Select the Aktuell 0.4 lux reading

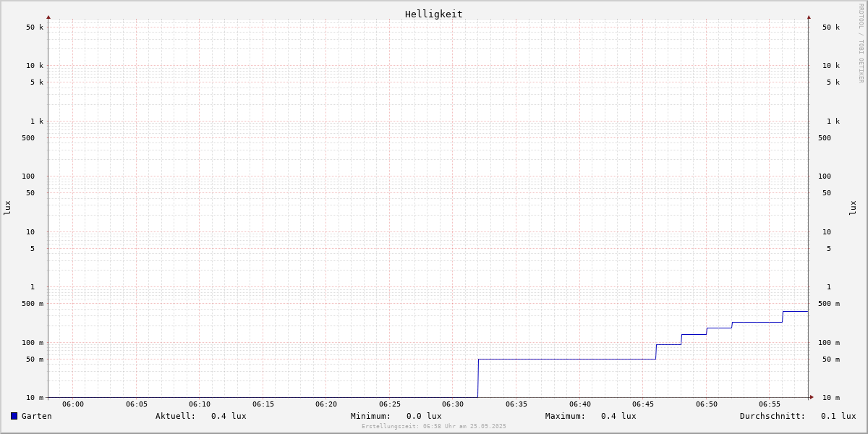229,416
